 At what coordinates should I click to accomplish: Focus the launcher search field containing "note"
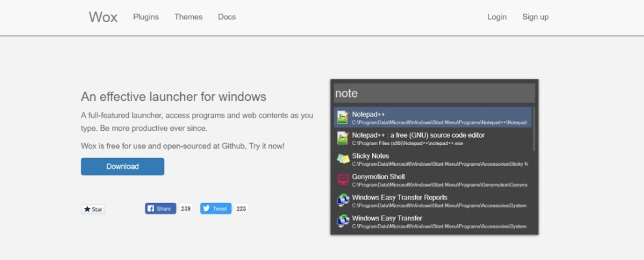(434, 94)
